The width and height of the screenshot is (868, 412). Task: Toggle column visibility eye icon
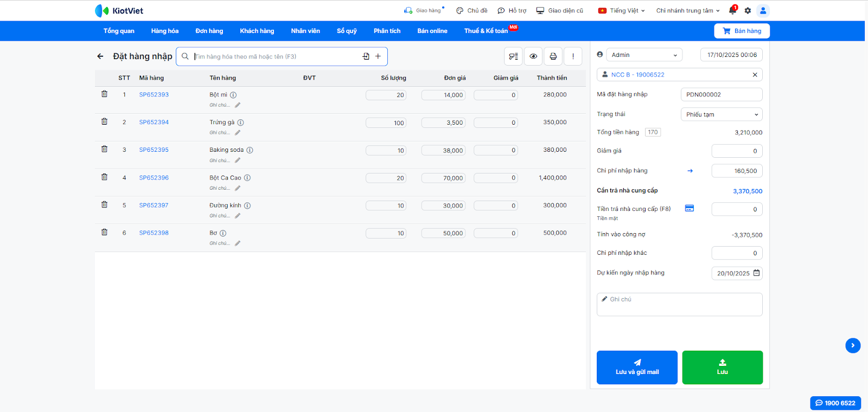[x=533, y=56]
